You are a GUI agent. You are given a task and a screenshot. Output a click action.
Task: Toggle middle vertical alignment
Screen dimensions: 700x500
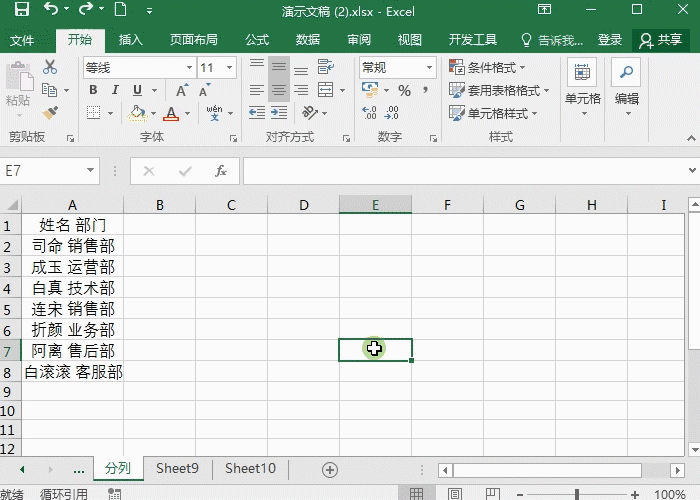click(279, 67)
